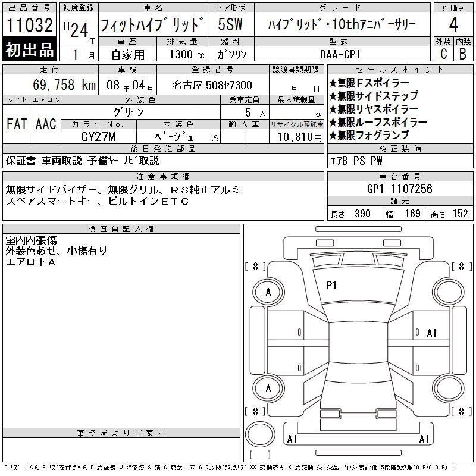Click the mileage 69,758 km
This screenshot has width=476, height=476.
pos(64,84)
